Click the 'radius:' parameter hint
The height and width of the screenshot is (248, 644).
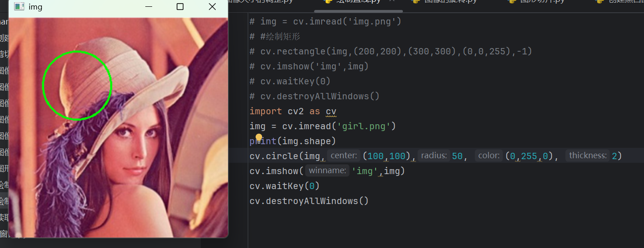click(x=434, y=156)
